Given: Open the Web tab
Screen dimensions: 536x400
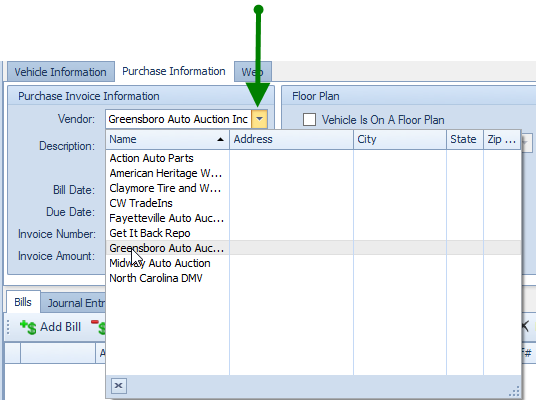Looking at the screenshot, I should click(253, 72).
